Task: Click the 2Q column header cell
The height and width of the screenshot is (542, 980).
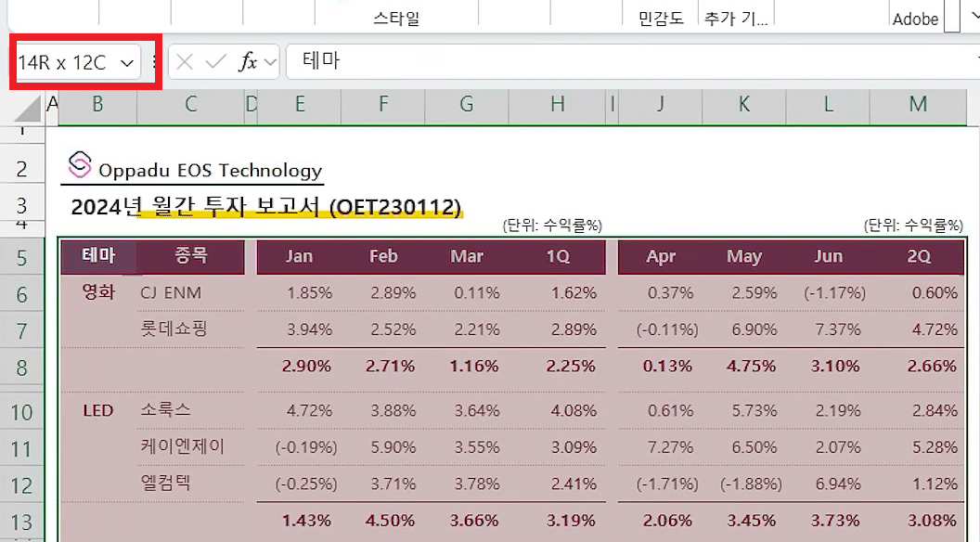Action: [x=918, y=256]
